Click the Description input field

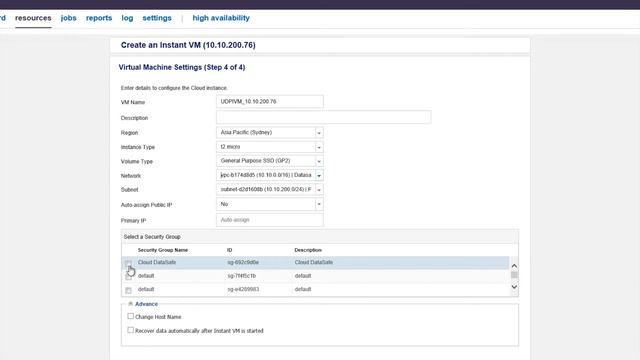click(324, 118)
